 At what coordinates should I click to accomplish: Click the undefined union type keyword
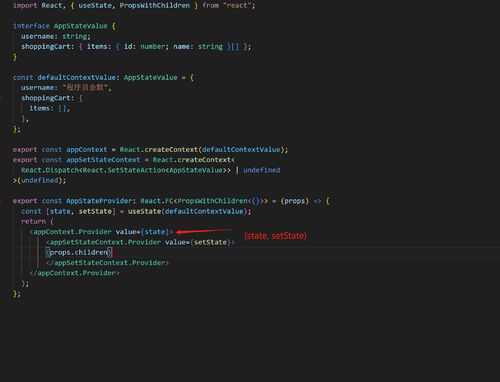pos(262,170)
